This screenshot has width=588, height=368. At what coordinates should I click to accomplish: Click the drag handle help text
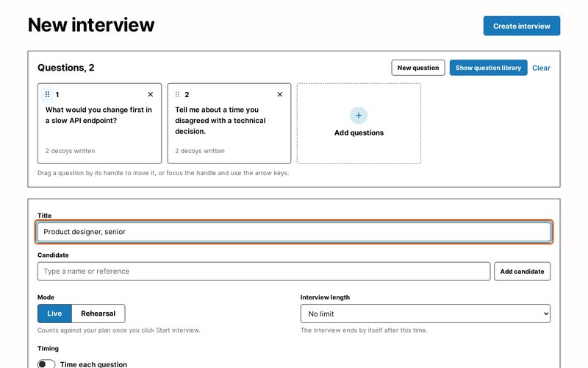(163, 173)
